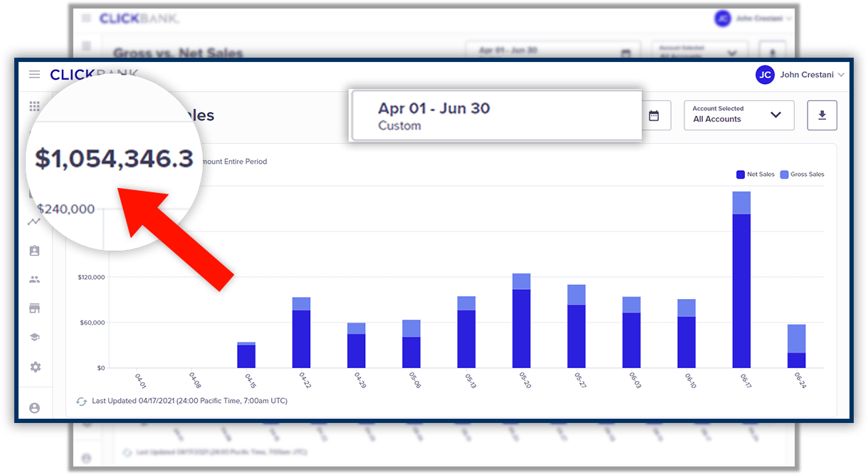The height and width of the screenshot is (475, 868).
Task: Open the people group sidebar icon
Action: click(x=34, y=280)
